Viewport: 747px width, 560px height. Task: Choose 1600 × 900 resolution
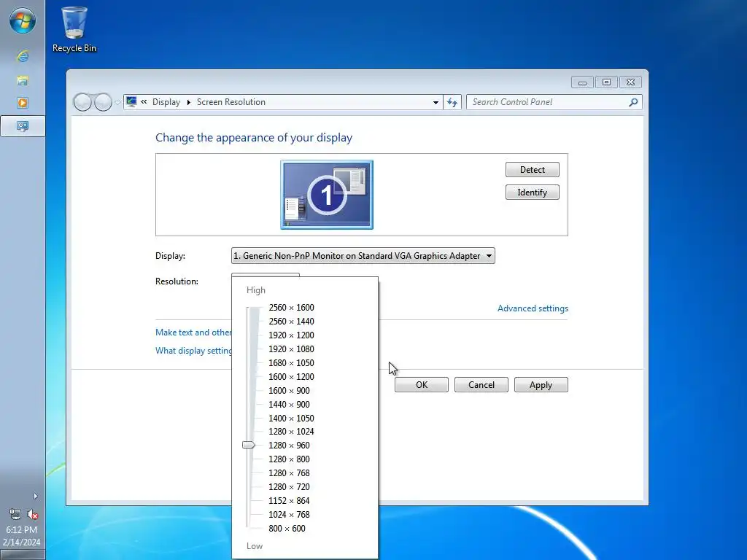[289, 391]
